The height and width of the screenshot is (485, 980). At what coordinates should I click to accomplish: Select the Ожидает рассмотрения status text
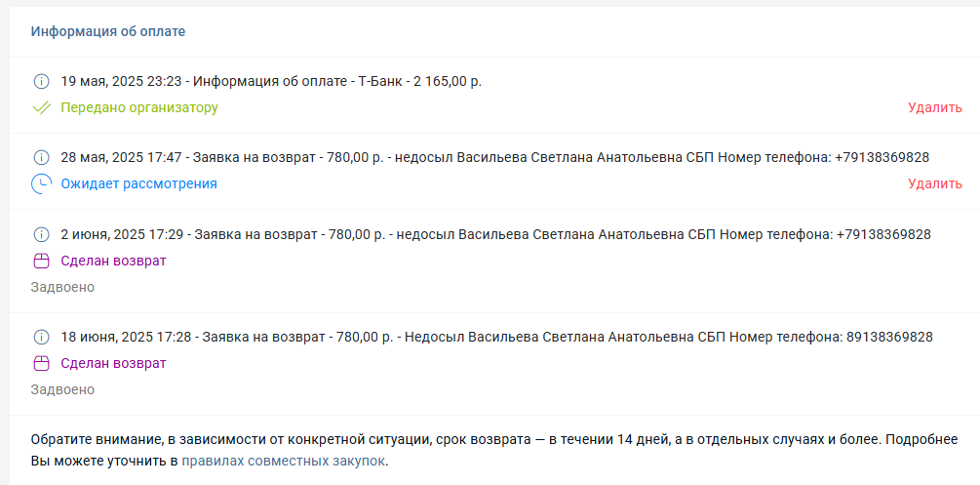pyautogui.click(x=138, y=183)
